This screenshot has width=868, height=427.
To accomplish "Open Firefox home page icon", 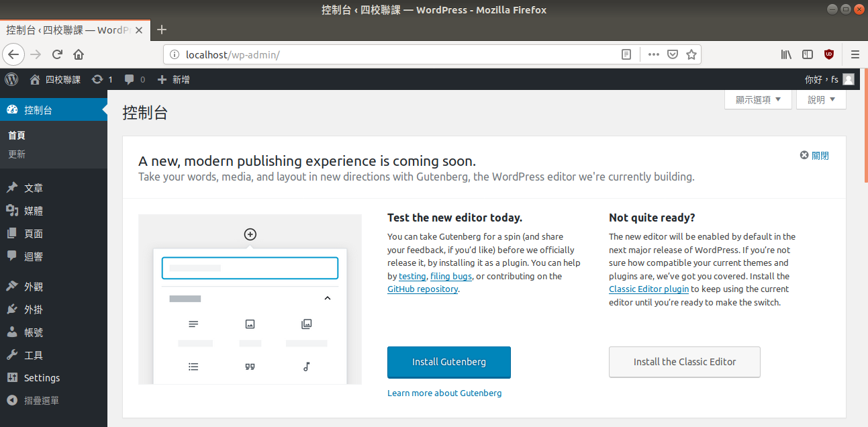I will (x=79, y=54).
